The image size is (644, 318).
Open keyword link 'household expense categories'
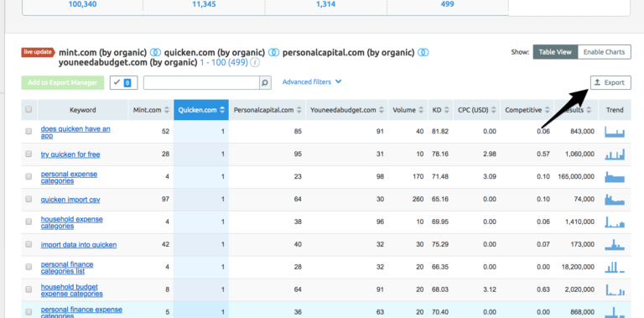(x=72, y=222)
